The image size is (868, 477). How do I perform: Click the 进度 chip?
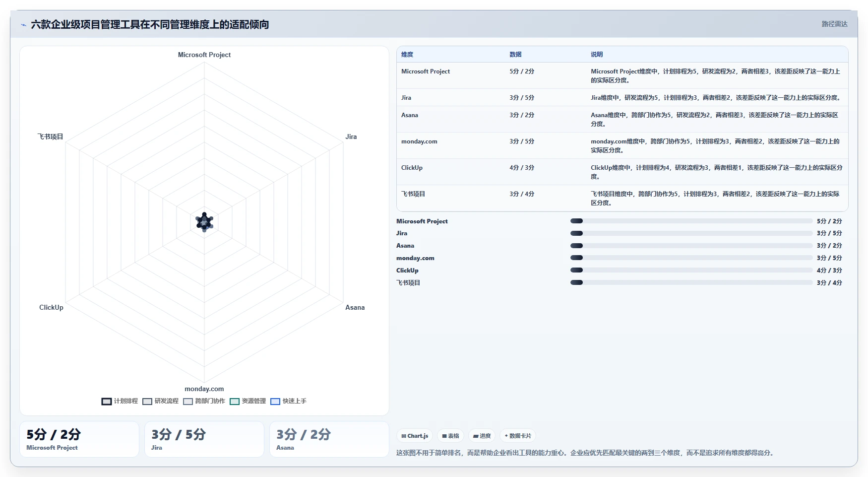482,436
